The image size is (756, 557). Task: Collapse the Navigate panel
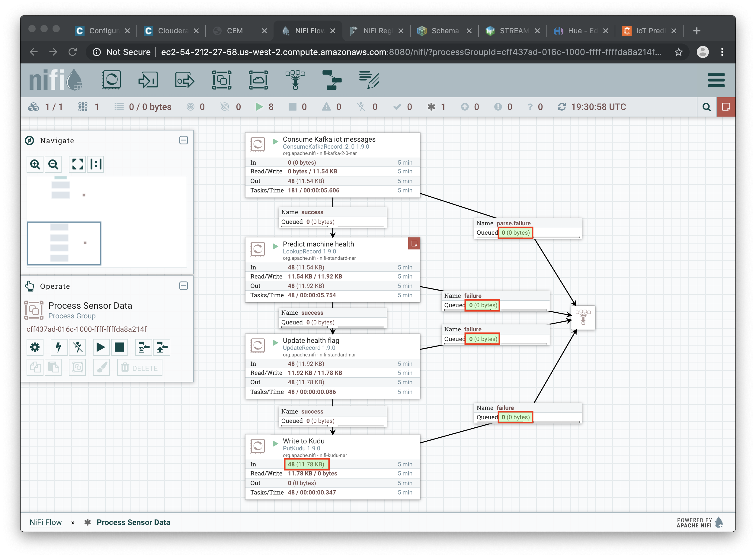pos(183,140)
